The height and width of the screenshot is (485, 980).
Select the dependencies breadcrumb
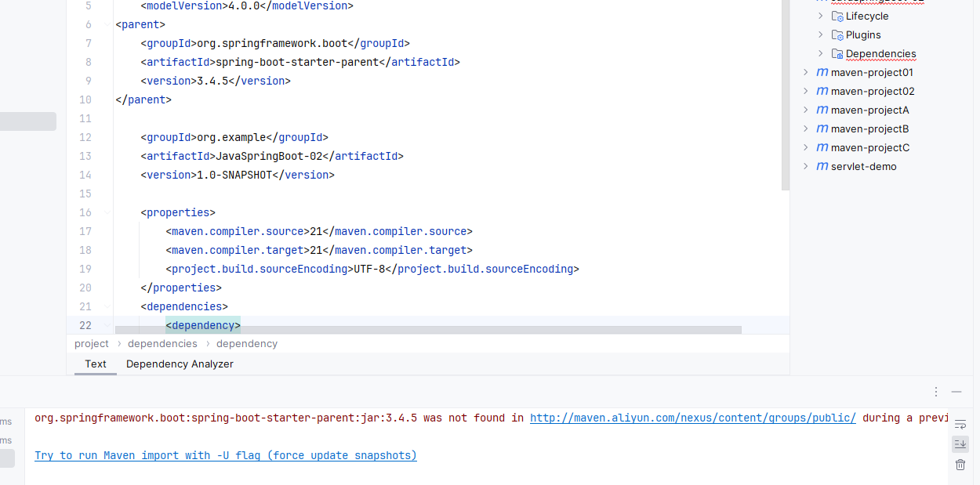[162, 343]
